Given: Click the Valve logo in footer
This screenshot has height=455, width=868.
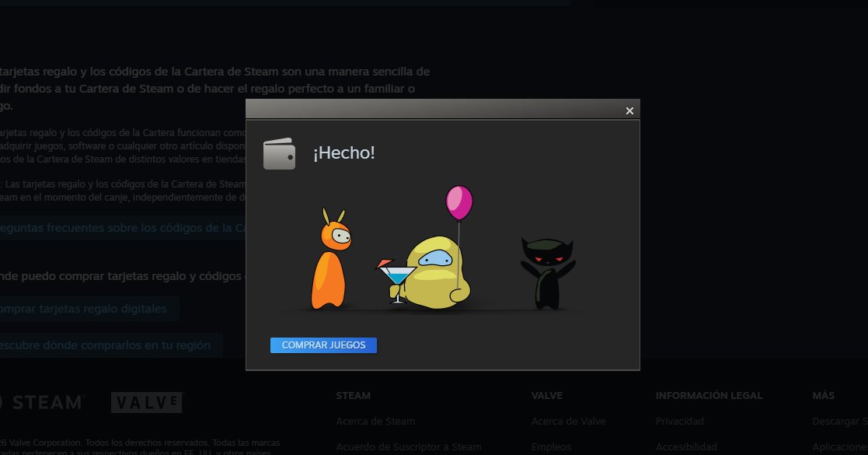Looking at the screenshot, I should tap(147, 402).
